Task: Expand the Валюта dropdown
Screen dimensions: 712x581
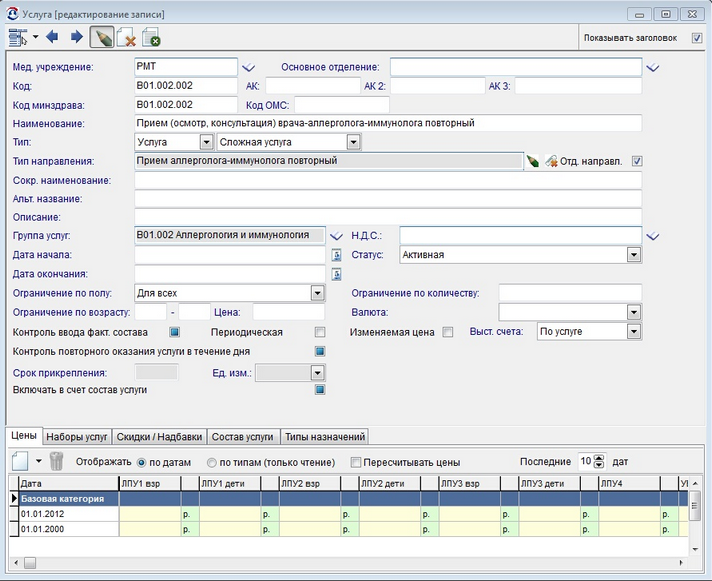Action: 634,312
